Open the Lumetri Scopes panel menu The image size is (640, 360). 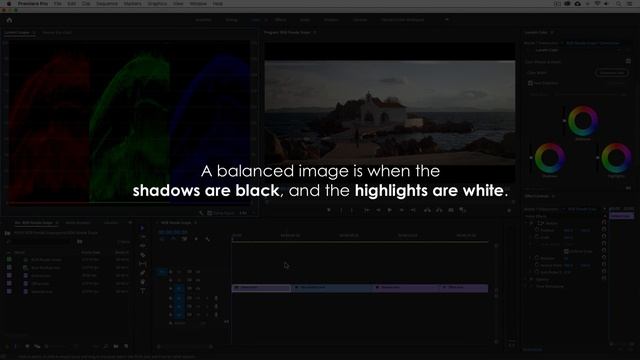[x=34, y=32]
